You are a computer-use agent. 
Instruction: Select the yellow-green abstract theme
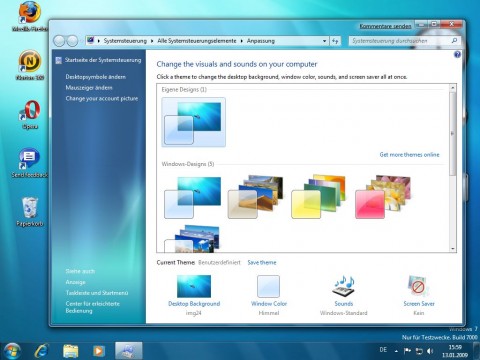coord(319,197)
